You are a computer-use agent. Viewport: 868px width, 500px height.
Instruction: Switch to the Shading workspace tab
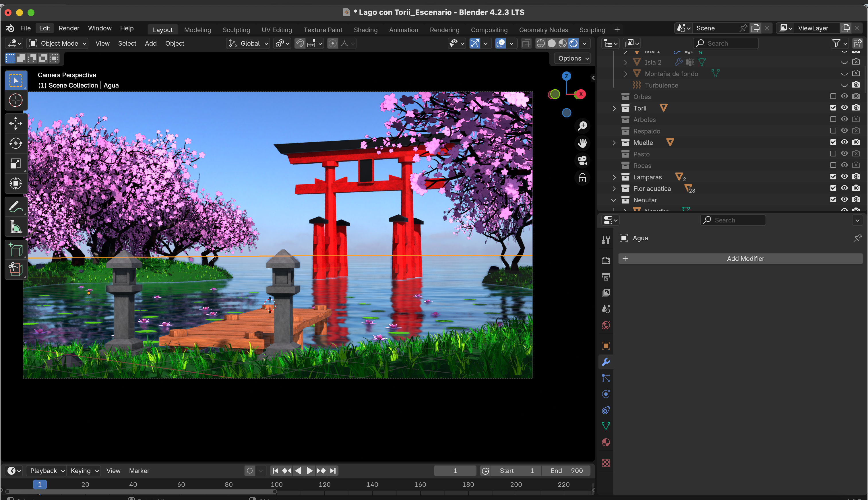tap(366, 30)
